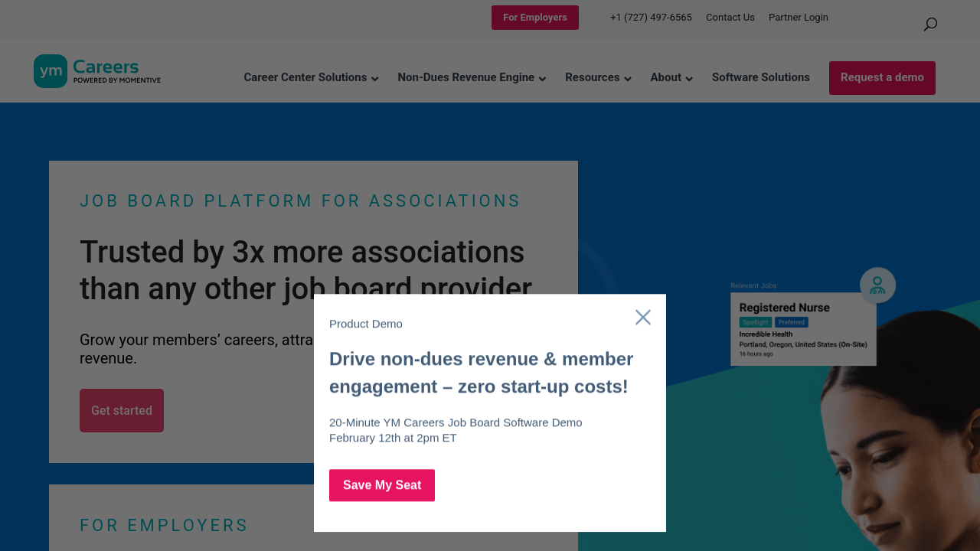Click the Spotlight tag on job card
The width and height of the screenshot is (980, 551).
tap(755, 322)
